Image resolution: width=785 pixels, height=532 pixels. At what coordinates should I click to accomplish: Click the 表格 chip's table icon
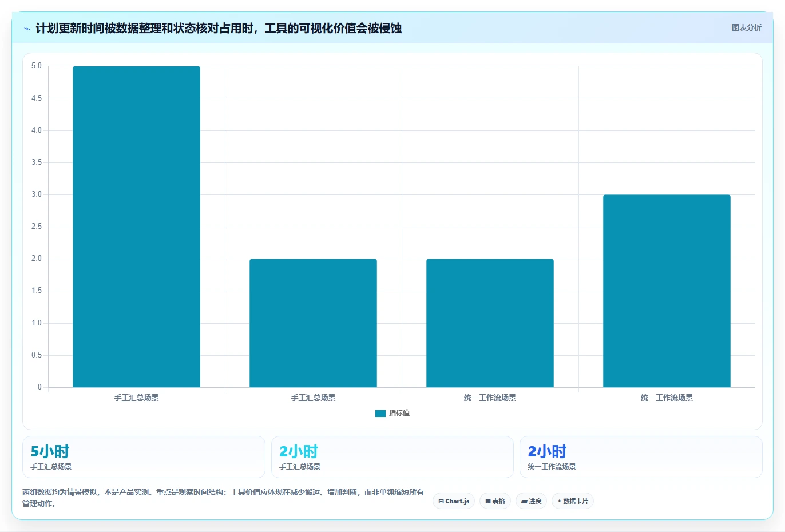click(488, 502)
